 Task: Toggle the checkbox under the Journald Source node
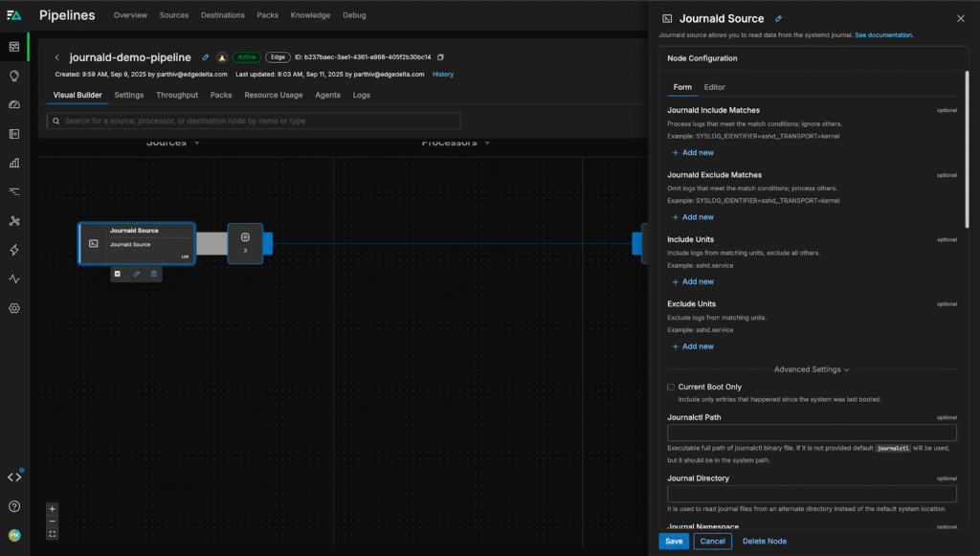point(118,274)
